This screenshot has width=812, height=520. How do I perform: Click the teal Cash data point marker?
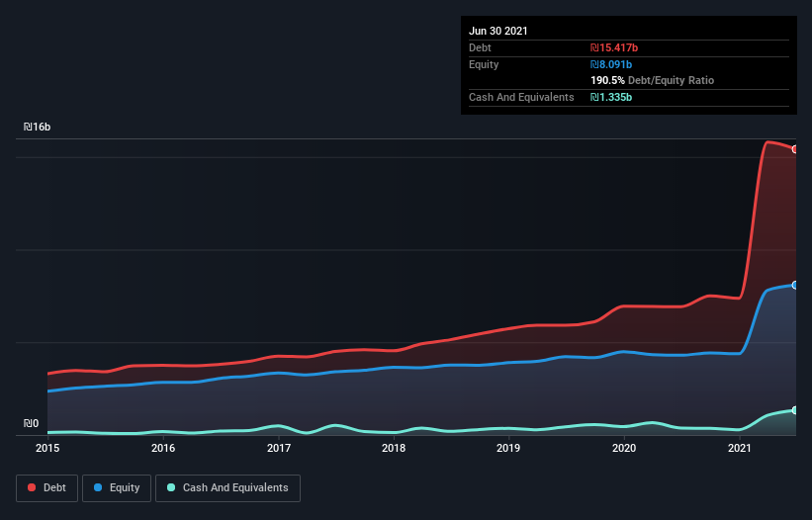click(795, 410)
